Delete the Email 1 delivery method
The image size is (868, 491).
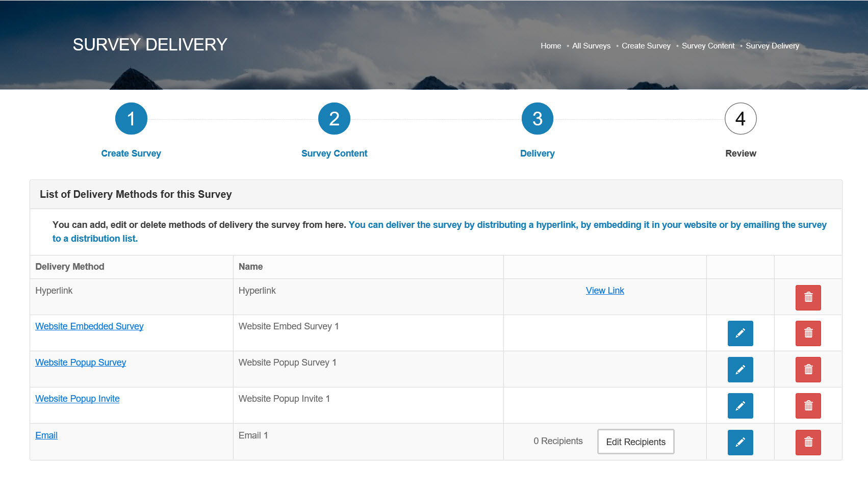pyautogui.click(x=808, y=443)
